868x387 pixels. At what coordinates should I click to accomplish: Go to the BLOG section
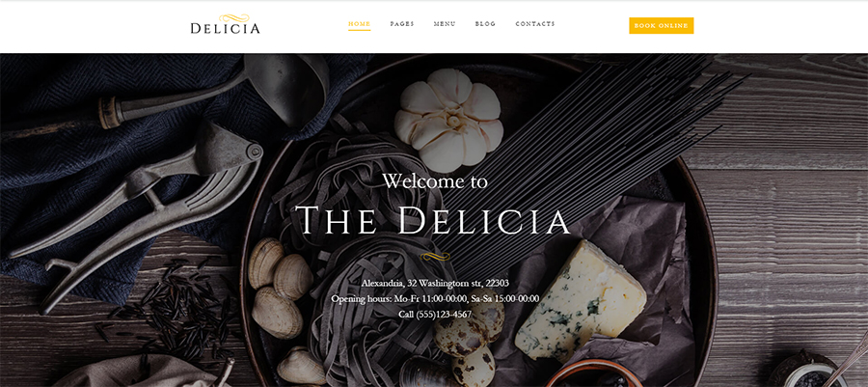485,24
